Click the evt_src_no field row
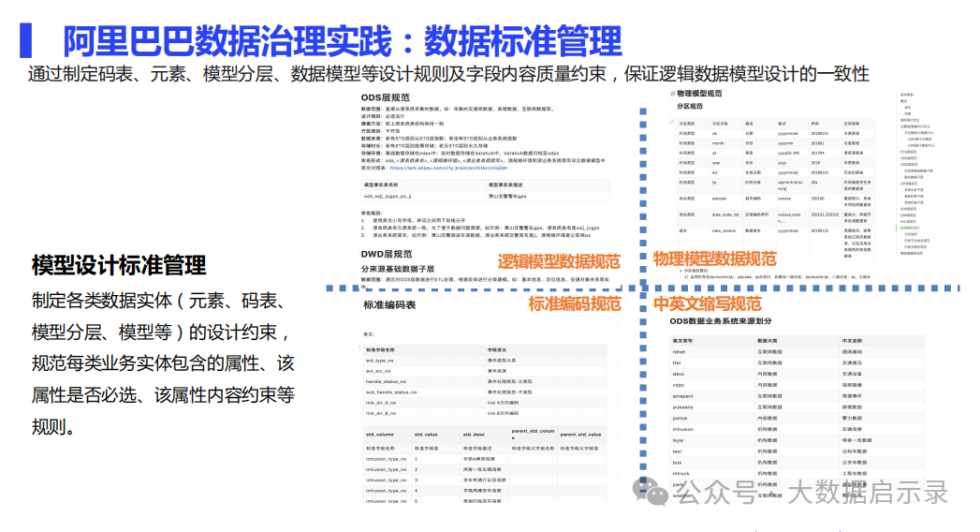Image resolution: width=980 pixels, height=532 pixels. pos(485,371)
